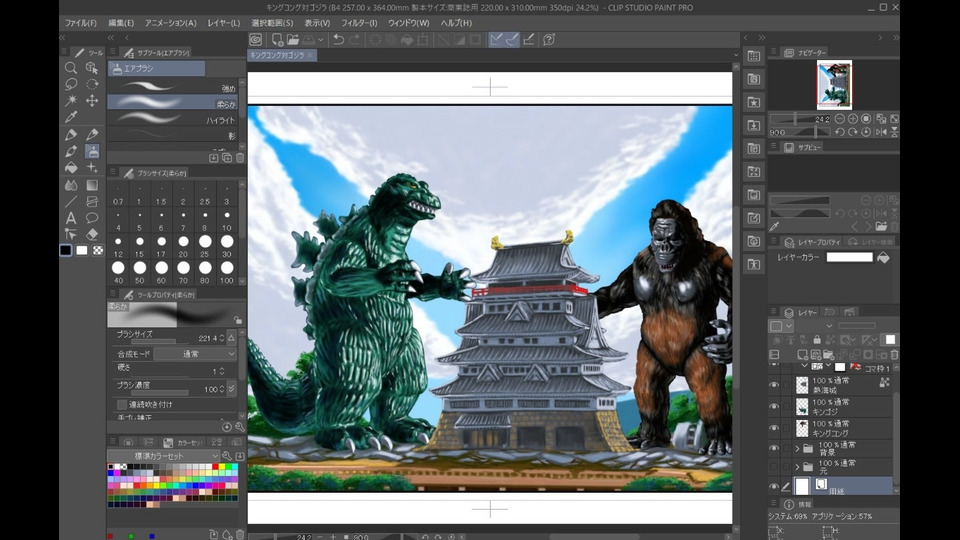Select 柔らか airbrush sub tool
The image size is (960, 540).
tap(173, 102)
